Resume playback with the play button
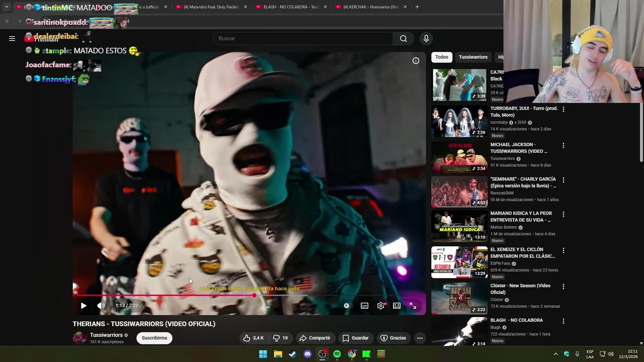Screen dimensions: 644x362 [84, 305]
